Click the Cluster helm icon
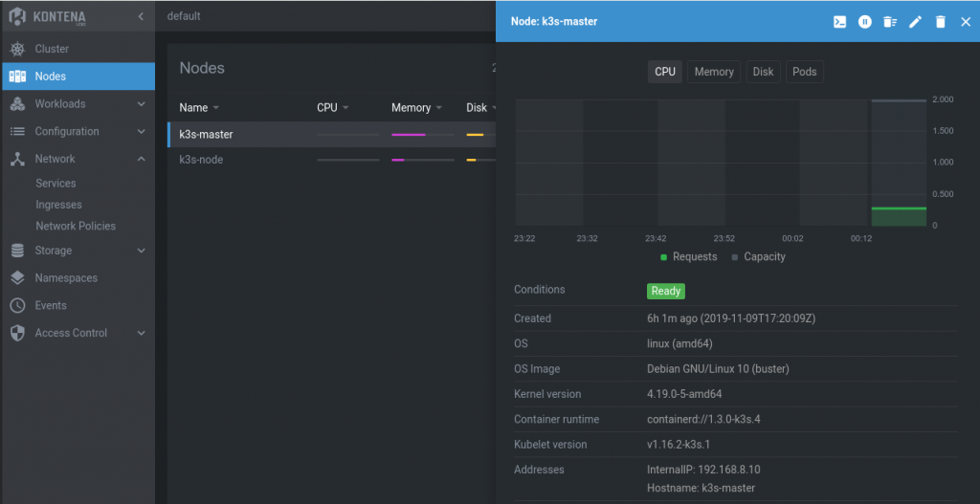This screenshot has height=504, width=980. [17, 49]
